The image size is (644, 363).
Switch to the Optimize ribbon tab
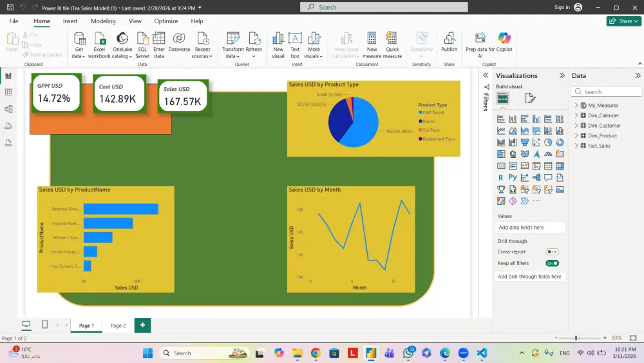166,21
